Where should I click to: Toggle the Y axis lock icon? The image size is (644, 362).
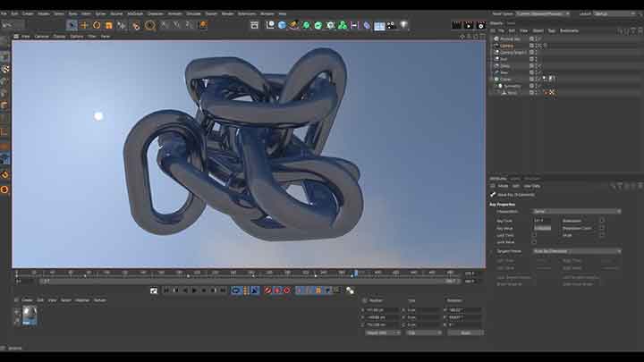176,25
